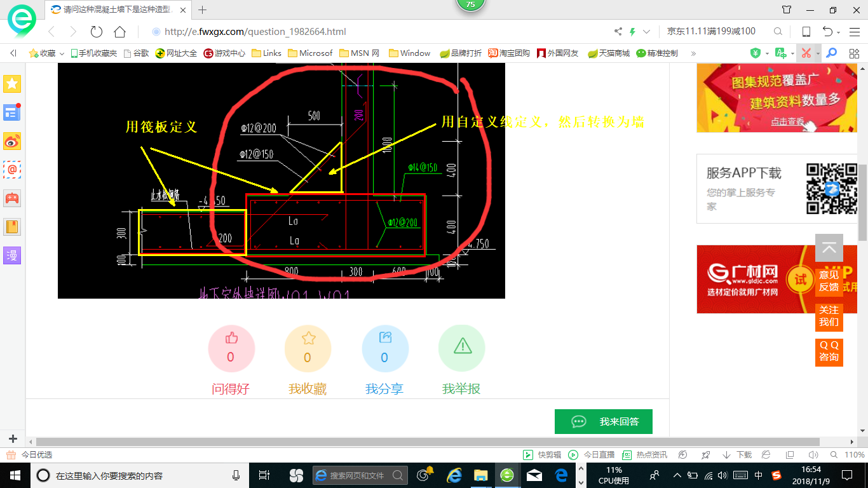Open the browser hamburger menu

click(855, 32)
